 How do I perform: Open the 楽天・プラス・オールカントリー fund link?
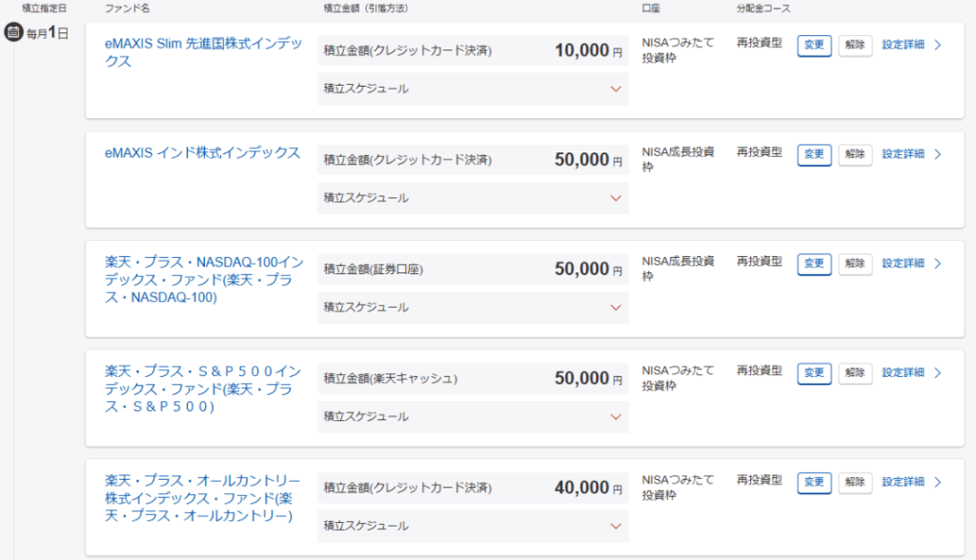[x=202, y=498]
